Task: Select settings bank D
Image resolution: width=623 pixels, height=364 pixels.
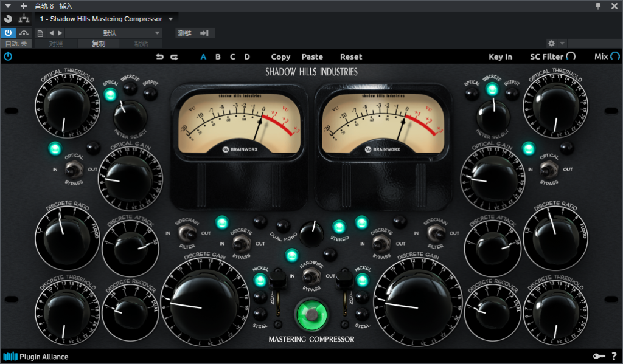Action: click(x=247, y=57)
